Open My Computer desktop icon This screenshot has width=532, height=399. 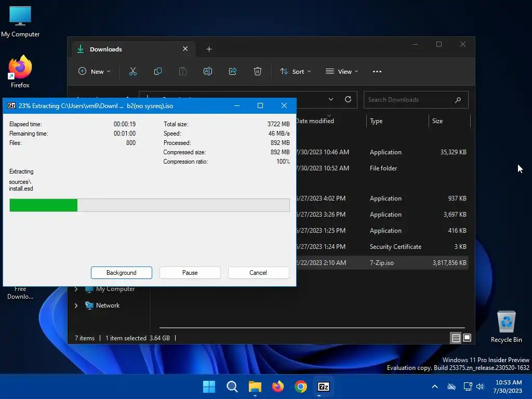20,22
